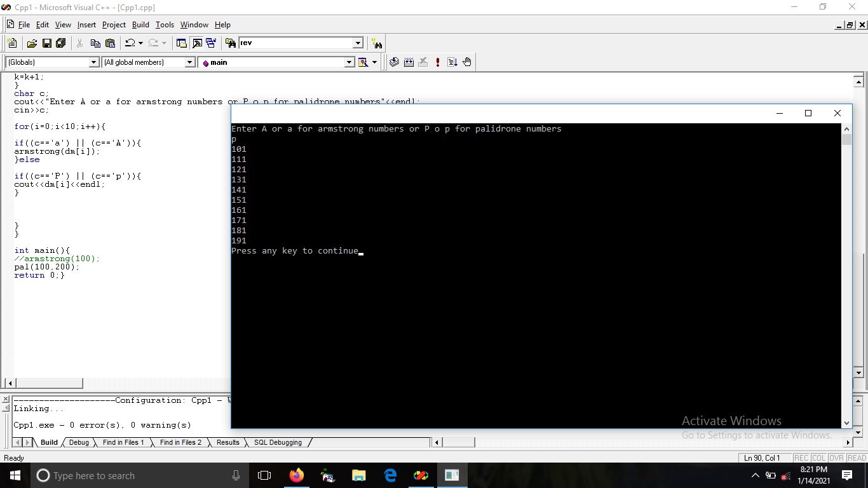Expand the Undo history dropdown arrow
The height and width of the screenshot is (488, 868).
click(x=140, y=43)
